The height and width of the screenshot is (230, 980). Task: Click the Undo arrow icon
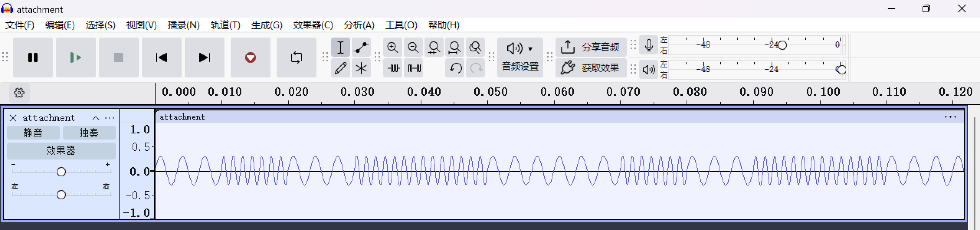coord(455,68)
